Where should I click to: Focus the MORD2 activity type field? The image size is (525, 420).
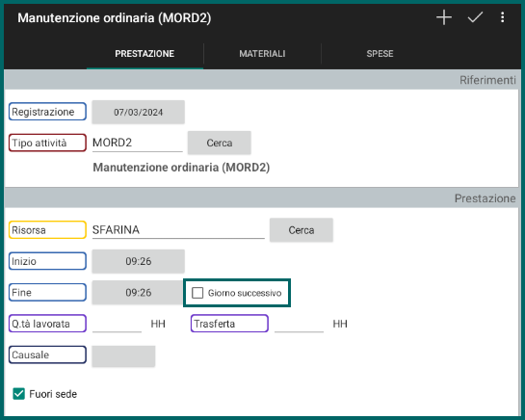[x=138, y=144]
